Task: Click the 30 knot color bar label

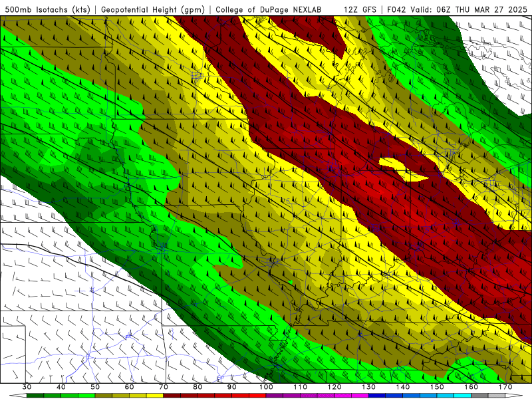Action: [x=27, y=387]
